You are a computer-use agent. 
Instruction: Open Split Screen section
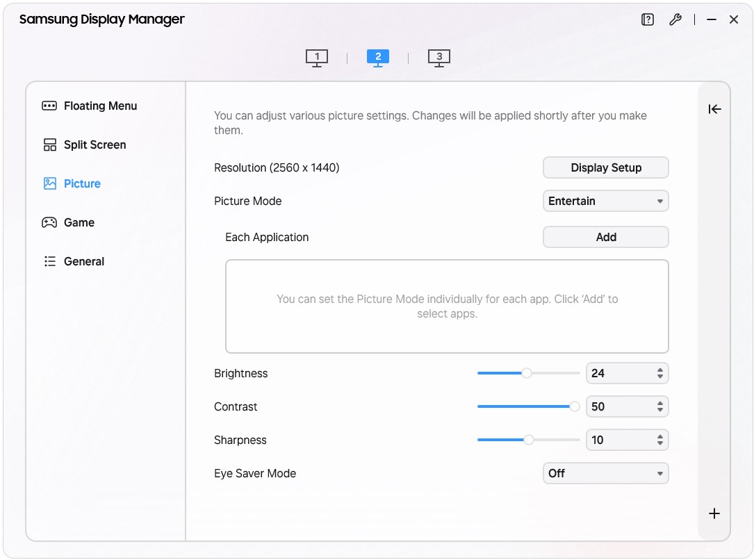point(95,145)
